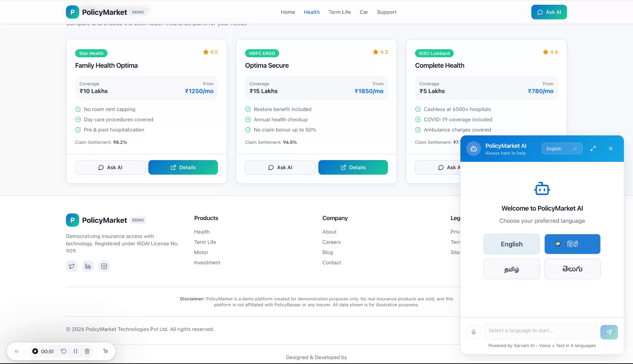The height and width of the screenshot is (364, 633).
Task: Pause the screen recording
Action: [x=76, y=351]
